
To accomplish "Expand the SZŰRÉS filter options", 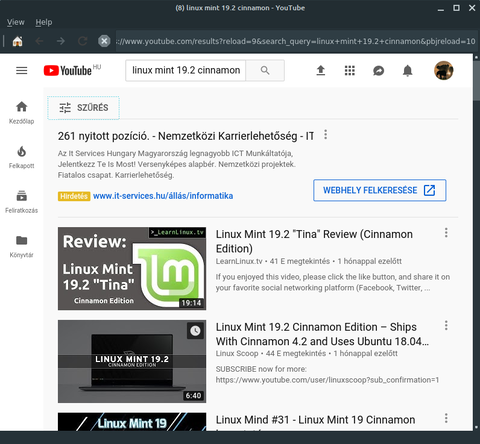I will tap(83, 108).
